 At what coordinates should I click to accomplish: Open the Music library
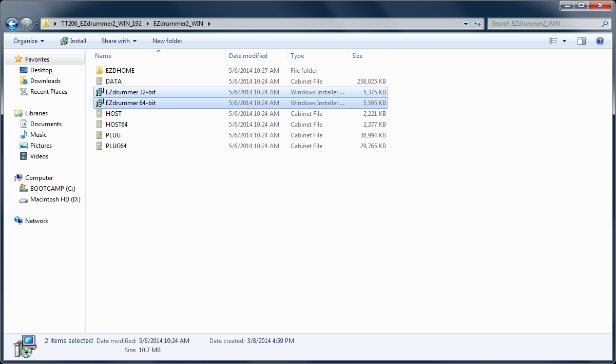(x=38, y=135)
